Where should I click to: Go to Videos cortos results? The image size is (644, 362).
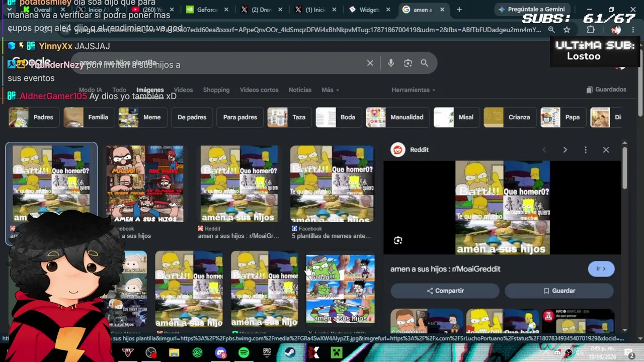pyautogui.click(x=259, y=90)
